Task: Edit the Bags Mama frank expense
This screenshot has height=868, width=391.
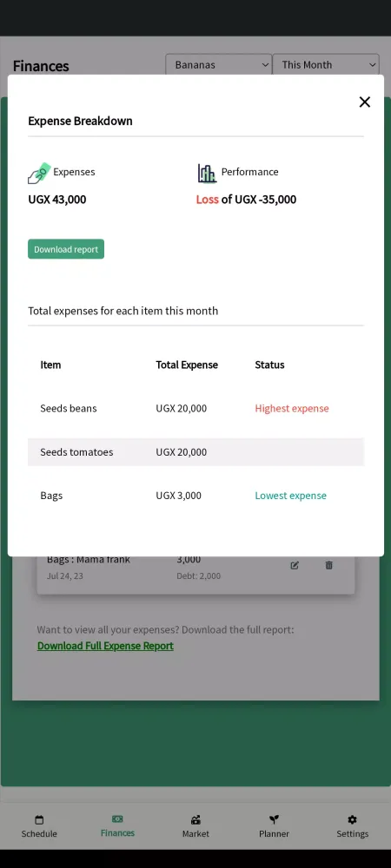Action: click(x=295, y=565)
